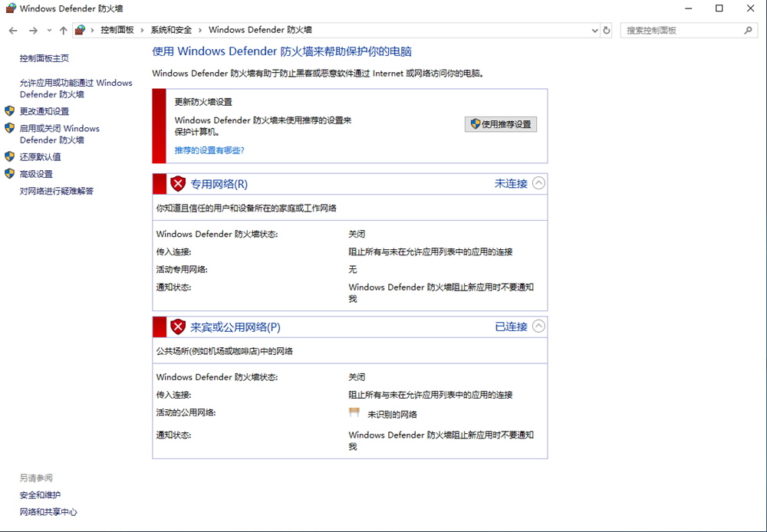The width and height of the screenshot is (767, 532).
Task: Open 高级设置 from the sidebar
Action: (x=36, y=174)
